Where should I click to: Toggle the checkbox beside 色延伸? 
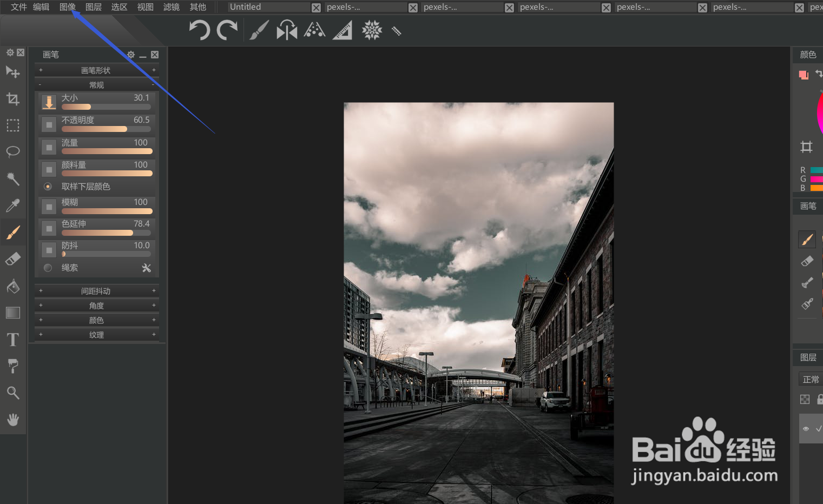(x=49, y=228)
